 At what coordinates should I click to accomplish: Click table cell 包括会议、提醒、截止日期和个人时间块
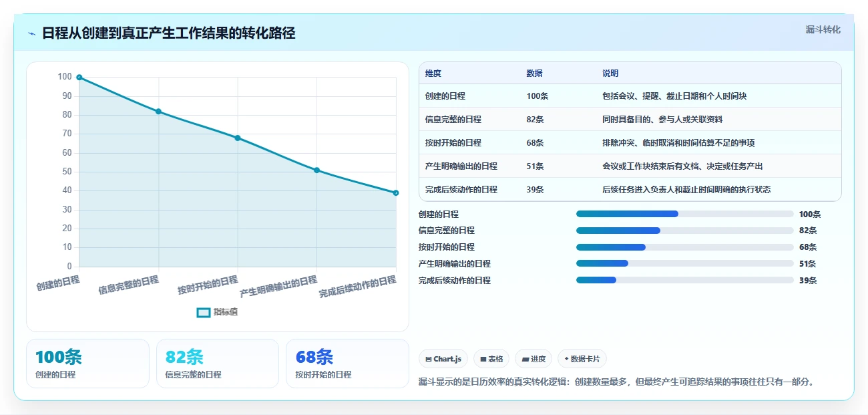pyautogui.click(x=674, y=96)
